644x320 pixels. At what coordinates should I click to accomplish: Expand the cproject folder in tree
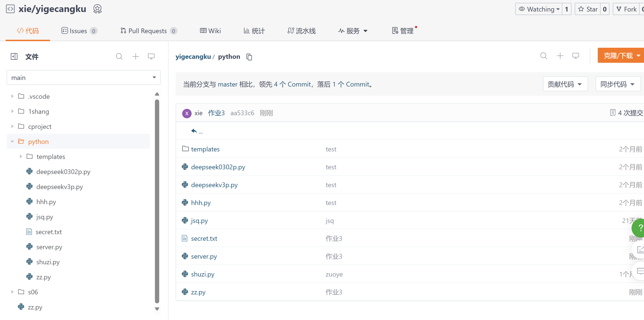(12, 126)
